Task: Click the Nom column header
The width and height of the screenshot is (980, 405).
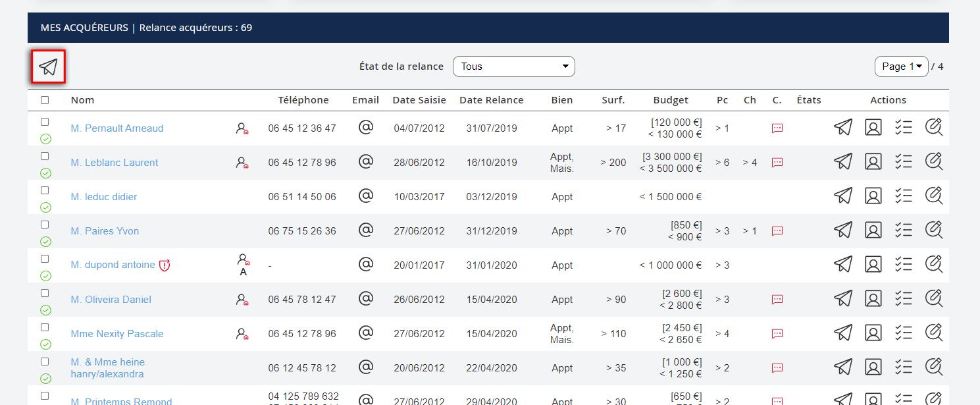Action: [82, 100]
